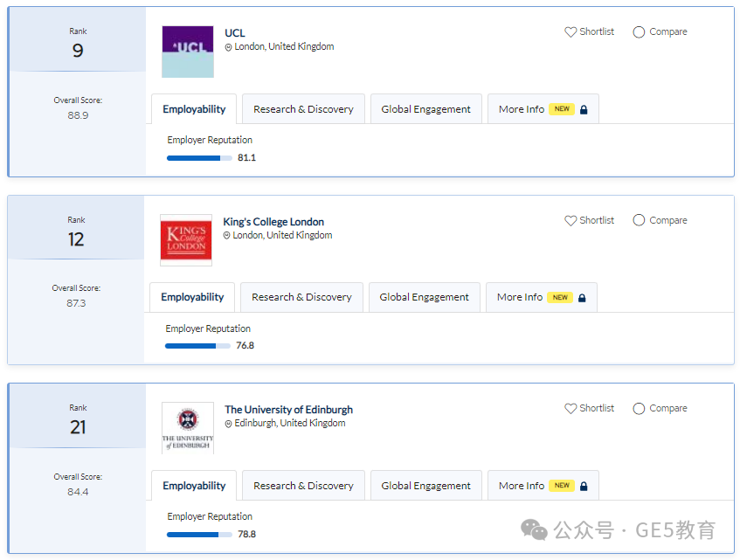This screenshot has height=560, width=740.
Task: Open UCL's Research & Discovery tab
Action: 303,109
